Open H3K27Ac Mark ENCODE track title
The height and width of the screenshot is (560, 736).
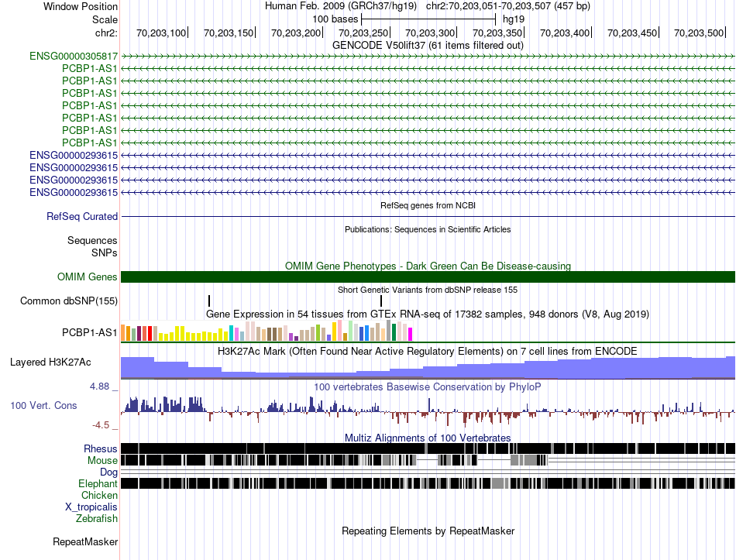pyautogui.click(x=428, y=351)
